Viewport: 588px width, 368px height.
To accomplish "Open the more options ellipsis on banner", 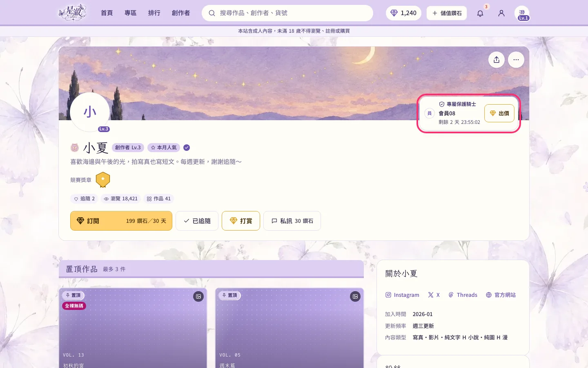I will tap(516, 60).
